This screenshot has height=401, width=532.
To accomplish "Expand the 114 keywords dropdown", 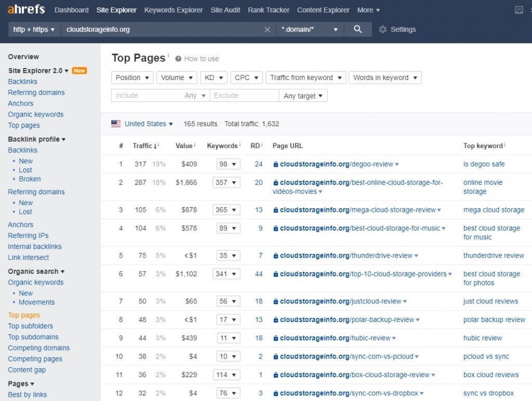I will pos(227,375).
